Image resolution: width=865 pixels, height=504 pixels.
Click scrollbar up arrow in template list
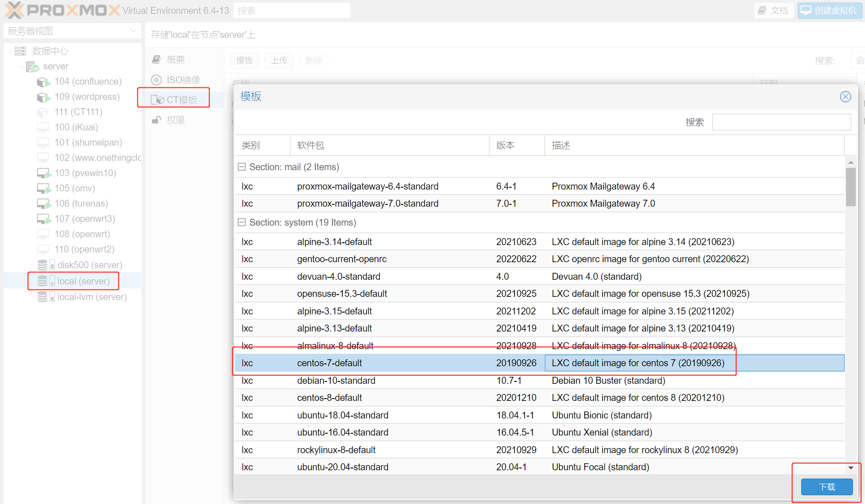[x=851, y=162]
